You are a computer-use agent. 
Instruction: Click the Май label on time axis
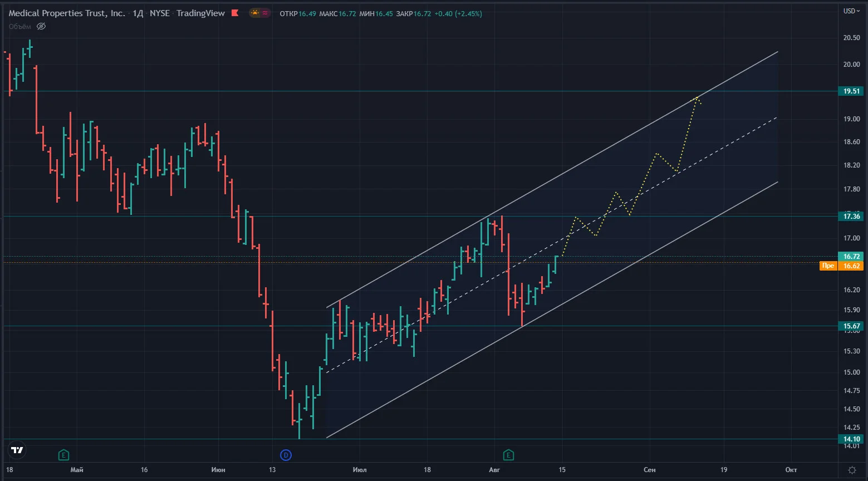click(77, 470)
